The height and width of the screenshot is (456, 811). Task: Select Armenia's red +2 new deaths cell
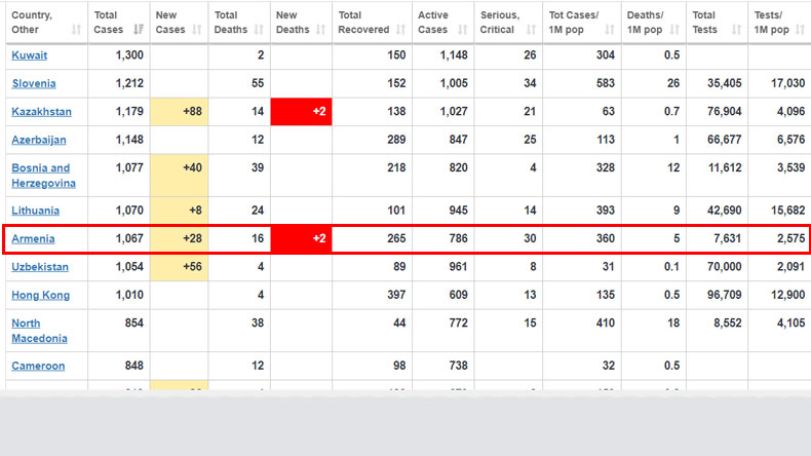tap(301, 239)
